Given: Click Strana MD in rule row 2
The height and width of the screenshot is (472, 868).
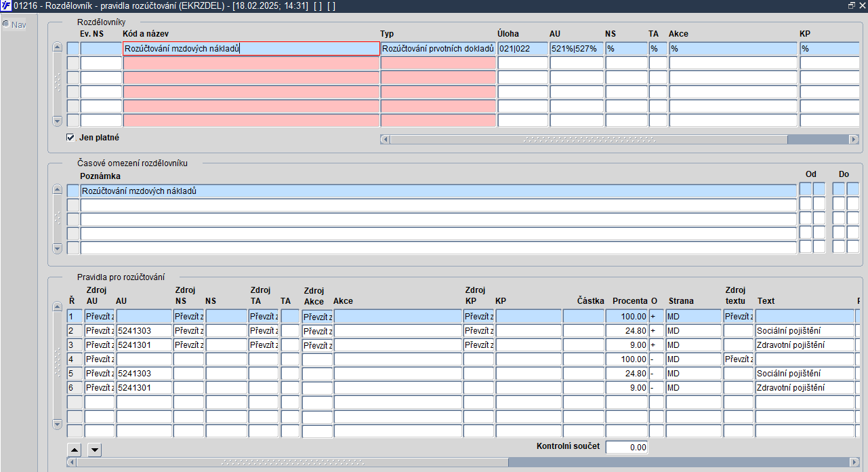Looking at the screenshot, I should (693, 330).
